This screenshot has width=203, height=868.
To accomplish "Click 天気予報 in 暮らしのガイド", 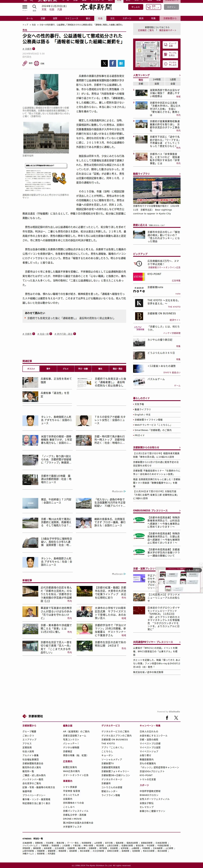I will pos(139,404).
